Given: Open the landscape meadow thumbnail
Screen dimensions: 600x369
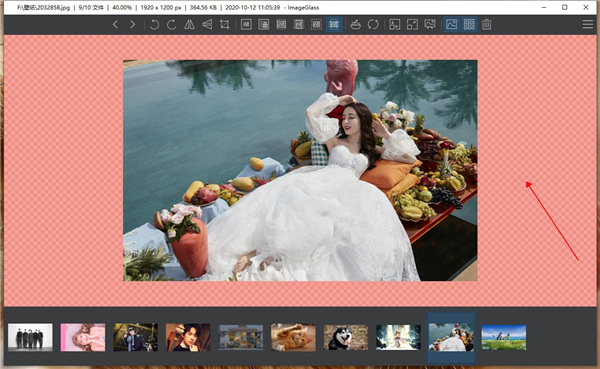Looking at the screenshot, I should [504, 338].
